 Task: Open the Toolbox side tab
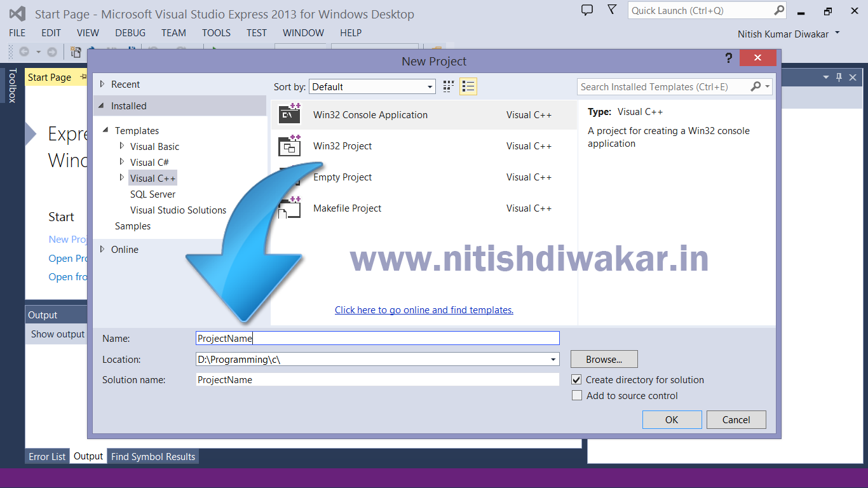[12, 86]
